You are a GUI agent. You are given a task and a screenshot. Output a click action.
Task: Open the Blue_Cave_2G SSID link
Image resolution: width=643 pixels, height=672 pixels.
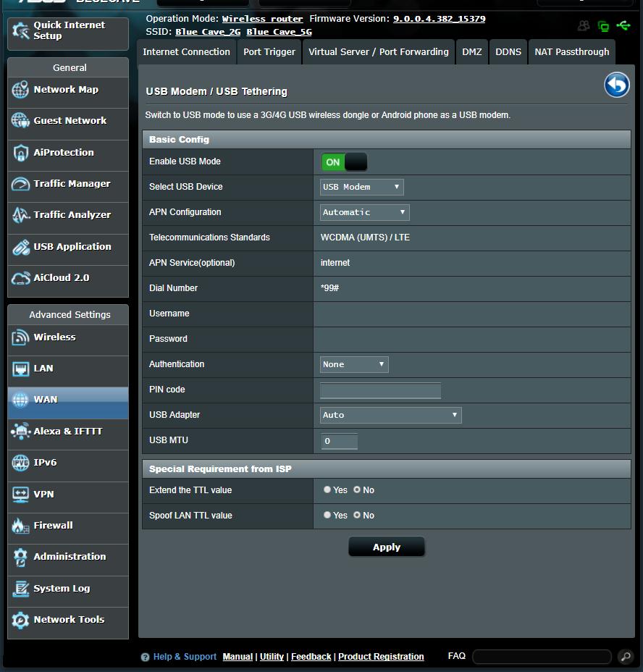pyautogui.click(x=208, y=32)
